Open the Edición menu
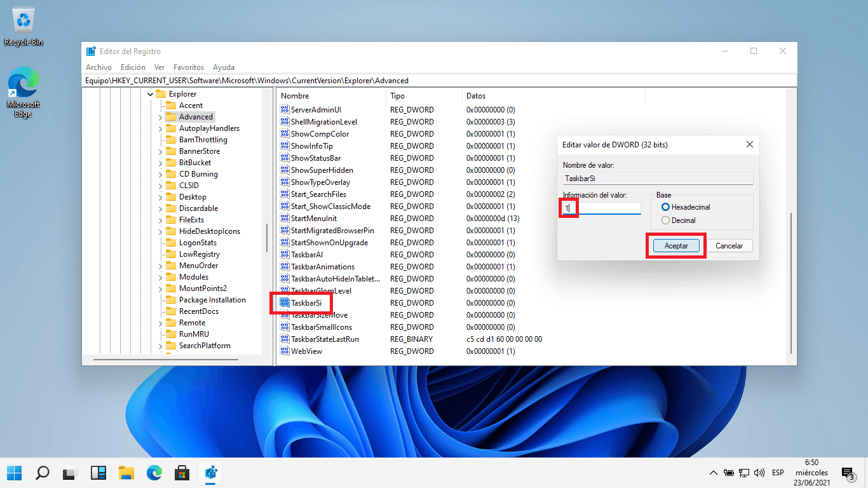This screenshot has width=868, height=488. click(x=133, y=67)
